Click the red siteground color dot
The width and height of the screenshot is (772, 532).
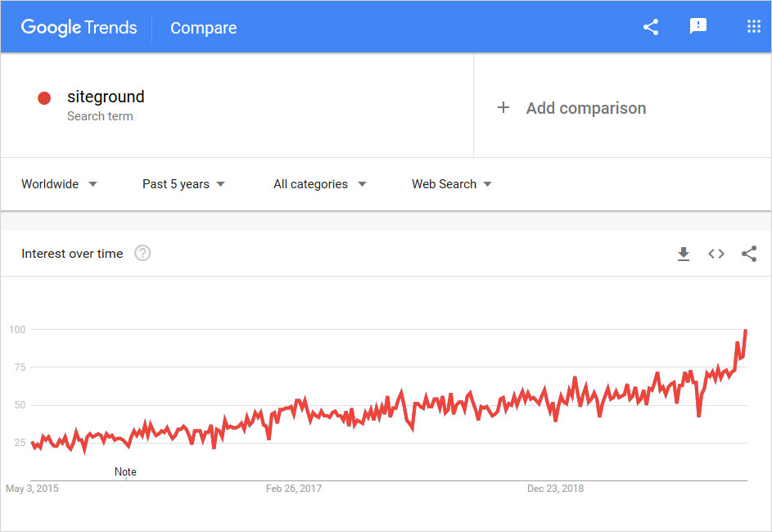click(x=44, y=98)
